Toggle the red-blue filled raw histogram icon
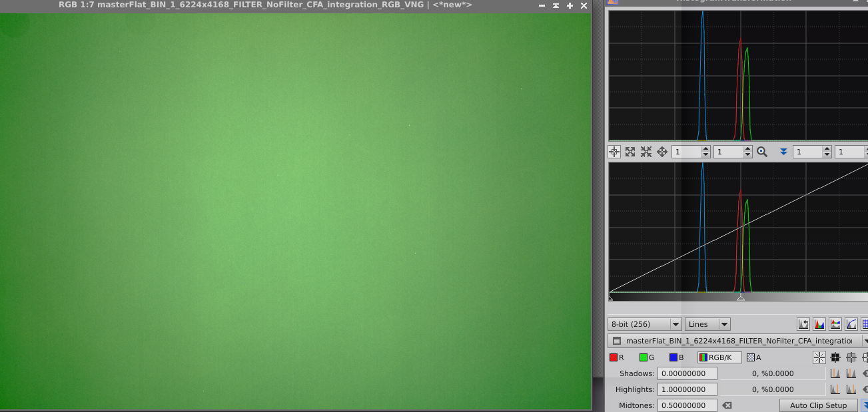868x412 pixels. [x=819, y=324]
